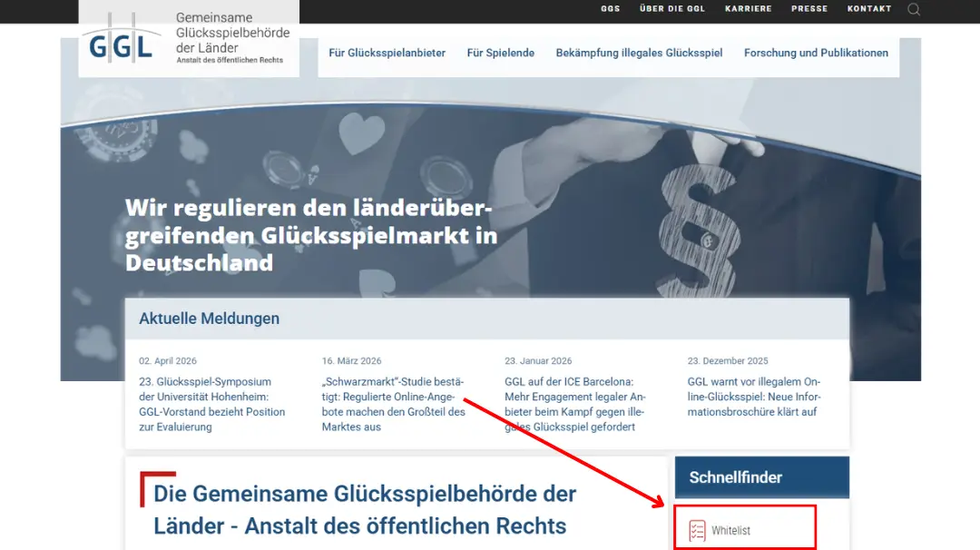Click the Anstalt des öffentlichen Rechts tagline
The width and height of the screenshot is (980, 550).
click(x=230, y=60)
